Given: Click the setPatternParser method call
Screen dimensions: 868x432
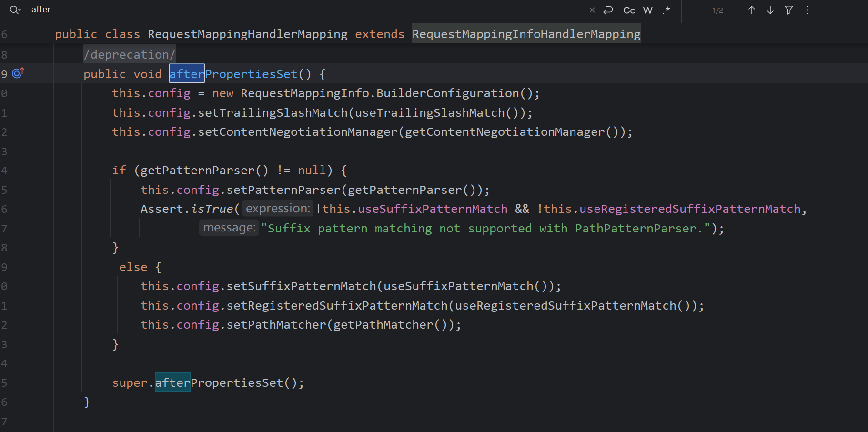Looking at the screenshot, I should tap(283, 190).
